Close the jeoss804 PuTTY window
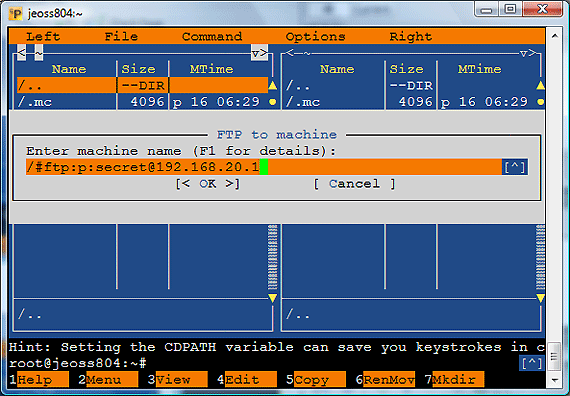 coord(542,10)
